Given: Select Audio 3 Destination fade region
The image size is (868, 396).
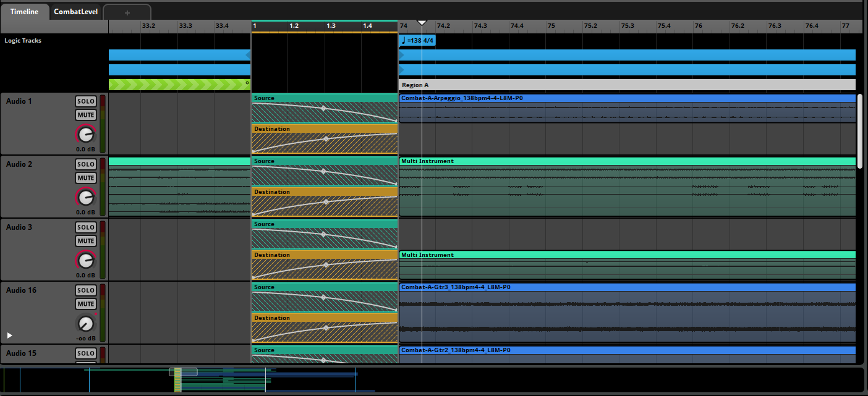Looking at the screenshot, I should [325, 265].
